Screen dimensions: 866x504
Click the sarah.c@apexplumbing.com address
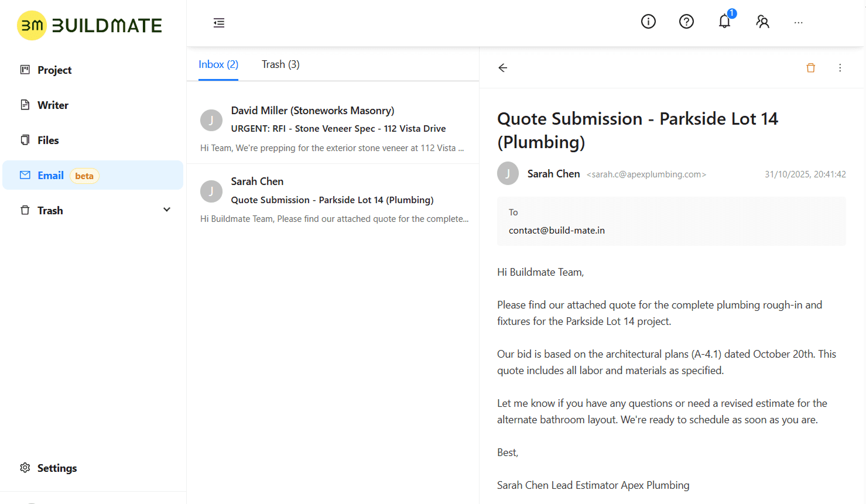(x=646, y=174)
